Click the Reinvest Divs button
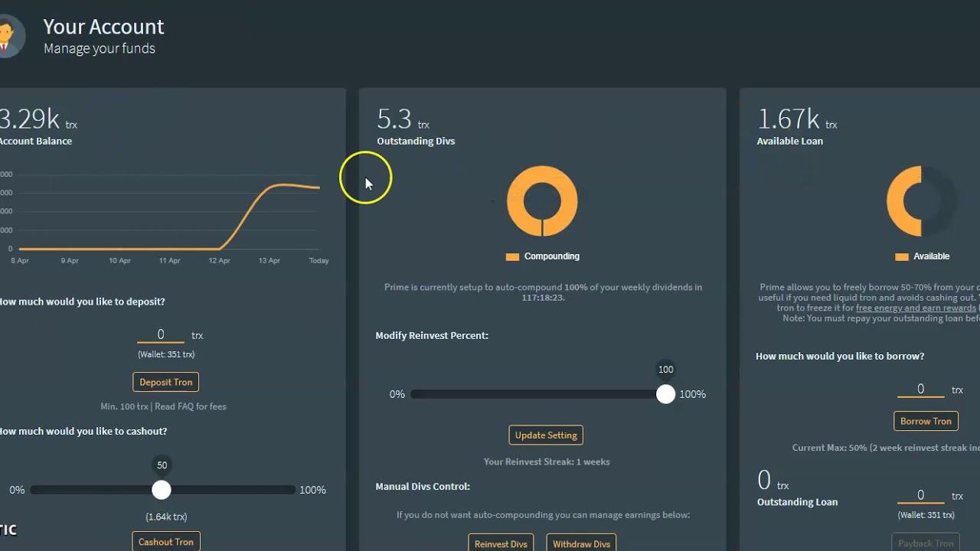This screenshot has width=980, height=551. point(501,543)
